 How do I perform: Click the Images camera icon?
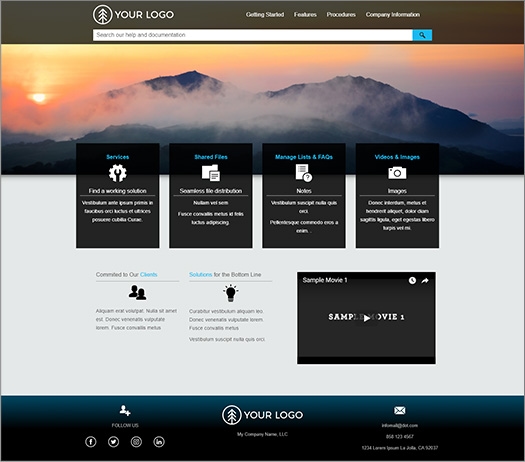click(x=397, y=173)
